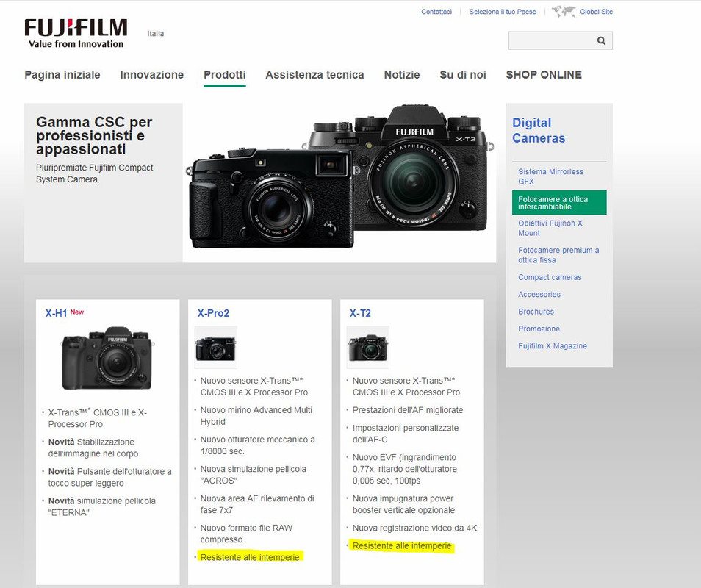The width and height of the screenshot is (701, 588).
Task: Click the search magnifier icon
Action: click(601, 40)
